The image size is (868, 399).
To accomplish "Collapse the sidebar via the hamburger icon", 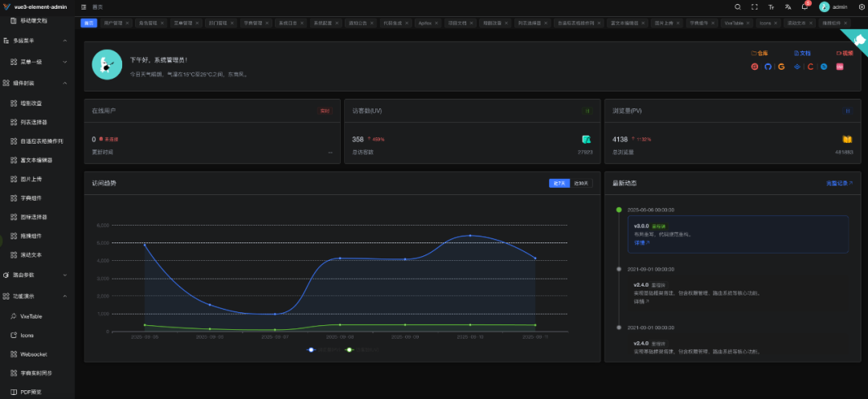I will (x=84, y=7).
